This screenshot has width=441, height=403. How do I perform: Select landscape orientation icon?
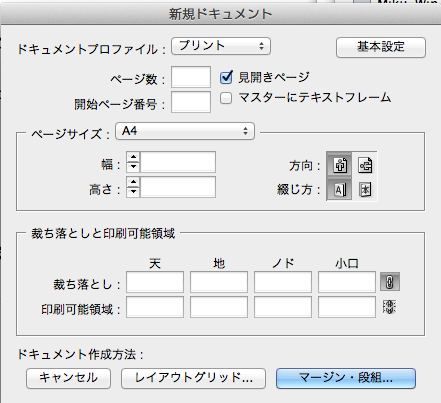[x=365, y=164]
